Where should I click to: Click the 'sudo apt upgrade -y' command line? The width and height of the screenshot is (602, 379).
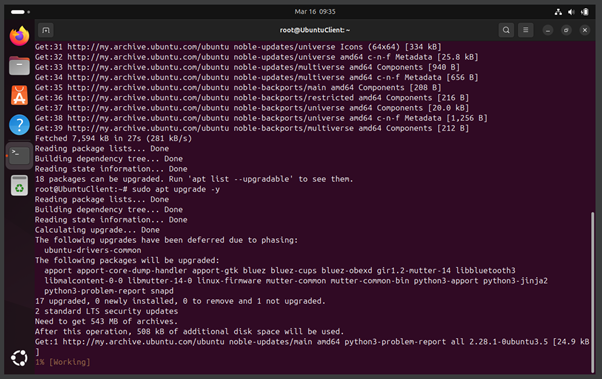pos(127,189)
